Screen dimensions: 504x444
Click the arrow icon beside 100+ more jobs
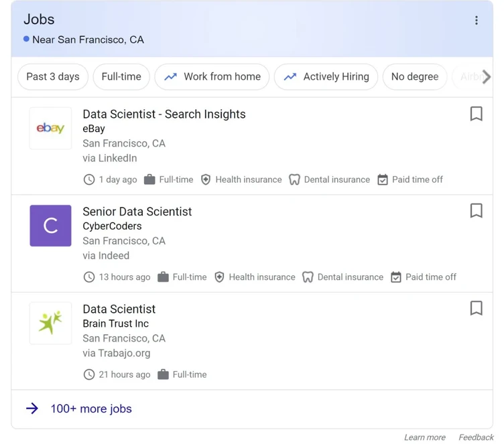[x=32, y=409]
